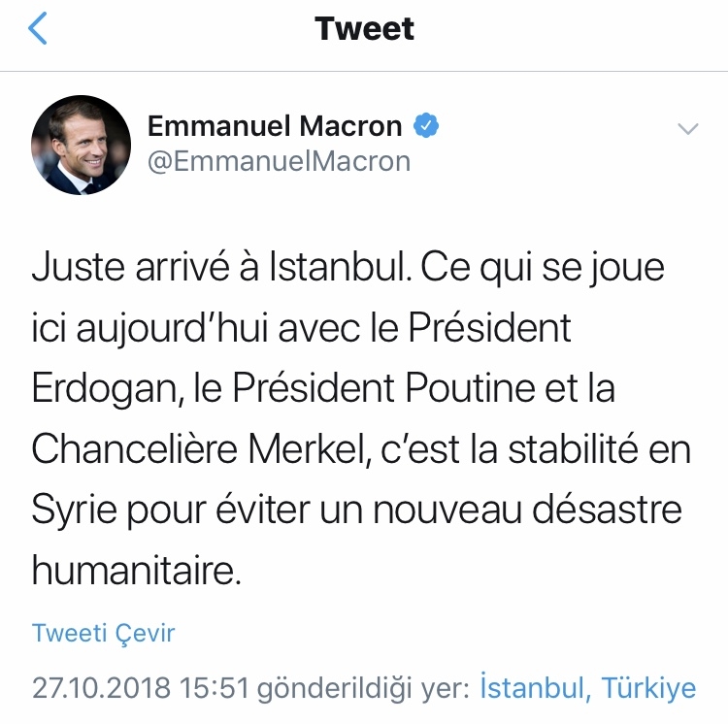Open Emmanuel Macron's profile photo
This screenshot has width=728, height=724.
(82, 144)
